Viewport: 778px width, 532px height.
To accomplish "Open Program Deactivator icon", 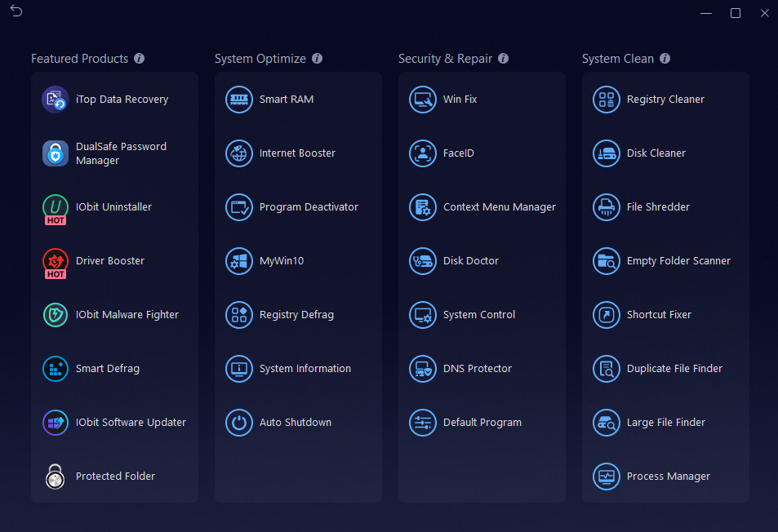I will [239, 207].
